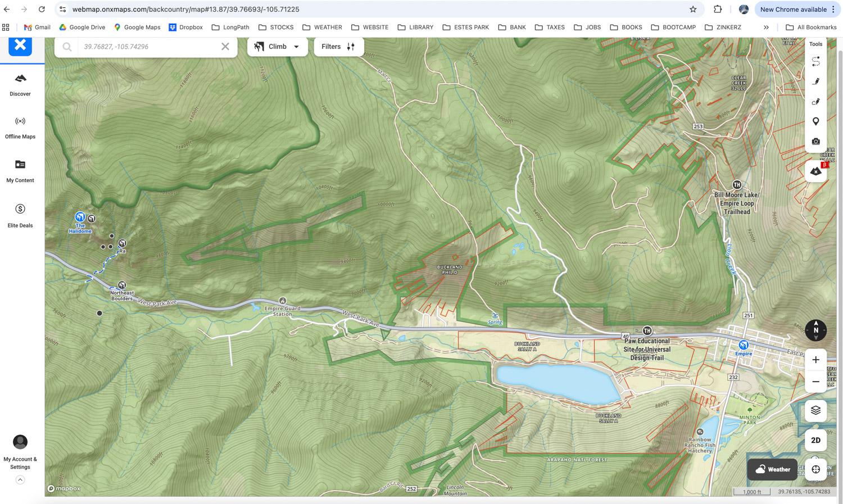This screenshot has width=843, height=504.
Task: Click the compass to reset north
Action: click(815, 330)
